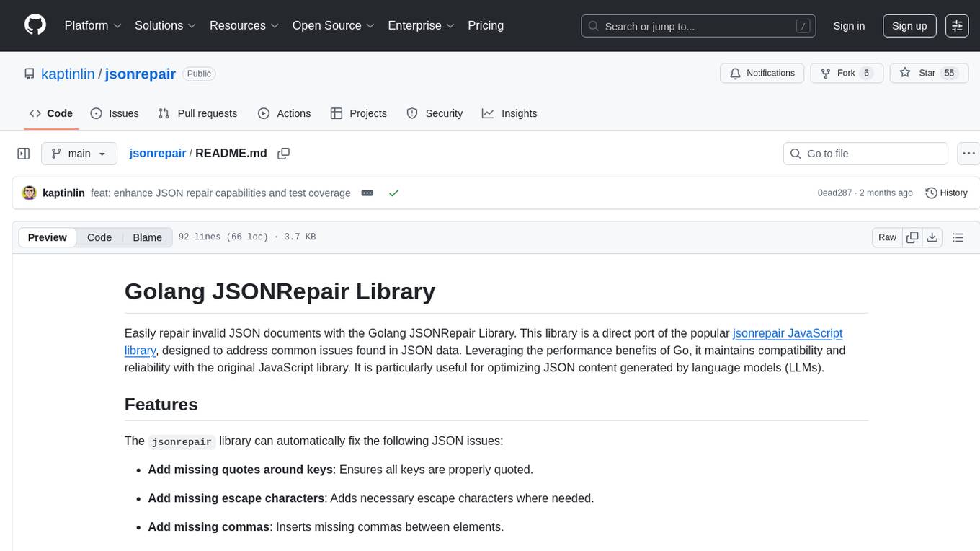Switch file view to Code
This screenshot has height=551, width=980.
pos(99,237)
